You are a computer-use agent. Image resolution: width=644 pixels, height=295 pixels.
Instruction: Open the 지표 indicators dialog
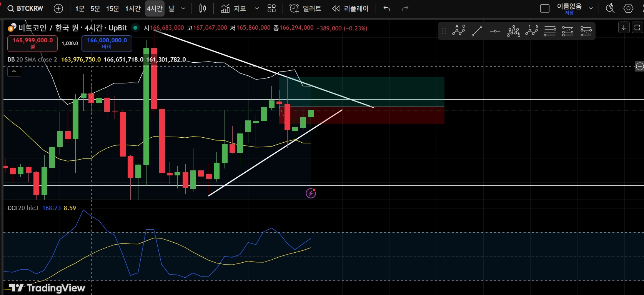click(x=234, y=8)
